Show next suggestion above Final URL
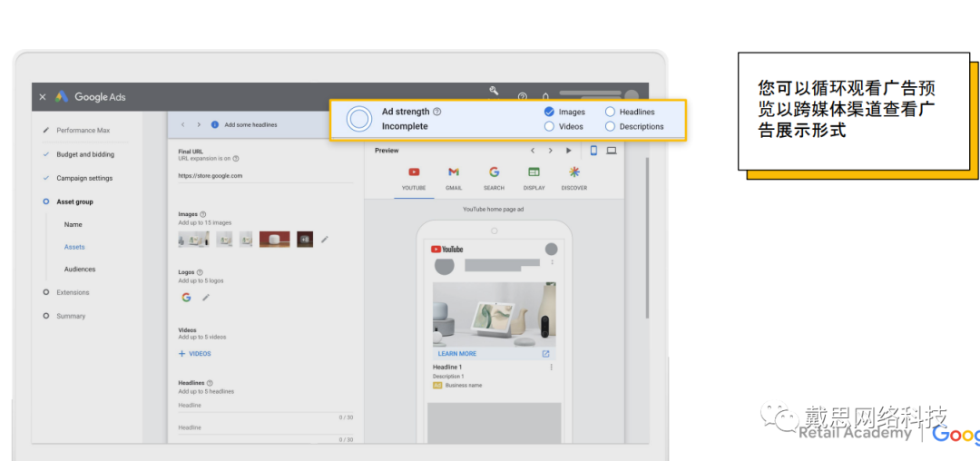The image size is (980, 461). pyautogui.click(x=199, y=124)
